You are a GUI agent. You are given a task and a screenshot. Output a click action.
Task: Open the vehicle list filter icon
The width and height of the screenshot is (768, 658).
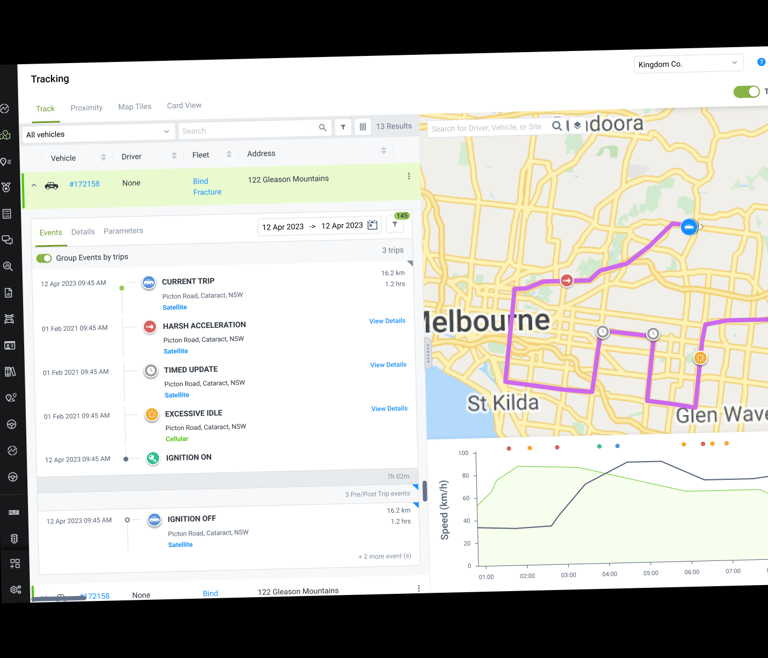tap(343, 127)
